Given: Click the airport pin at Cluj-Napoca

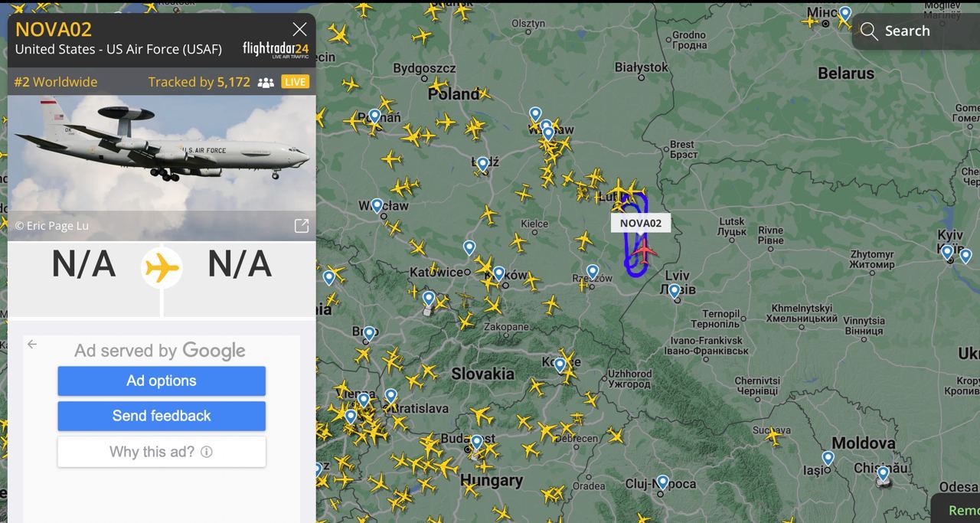Looking at the screenshot, I should pyautogui.click(x=663, y=482).
